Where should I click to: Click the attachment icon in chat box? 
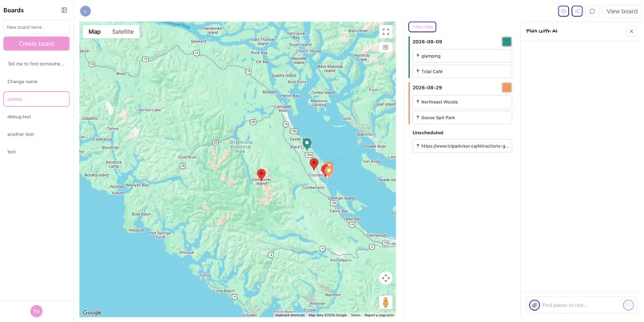pyautogui.click(x=535, y=305)
